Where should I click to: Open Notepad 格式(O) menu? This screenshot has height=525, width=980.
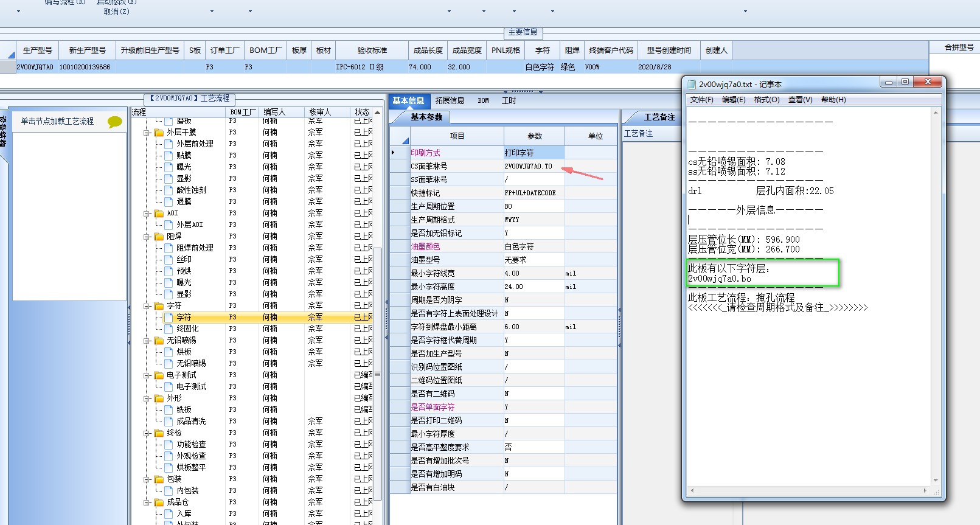(766, 100)
